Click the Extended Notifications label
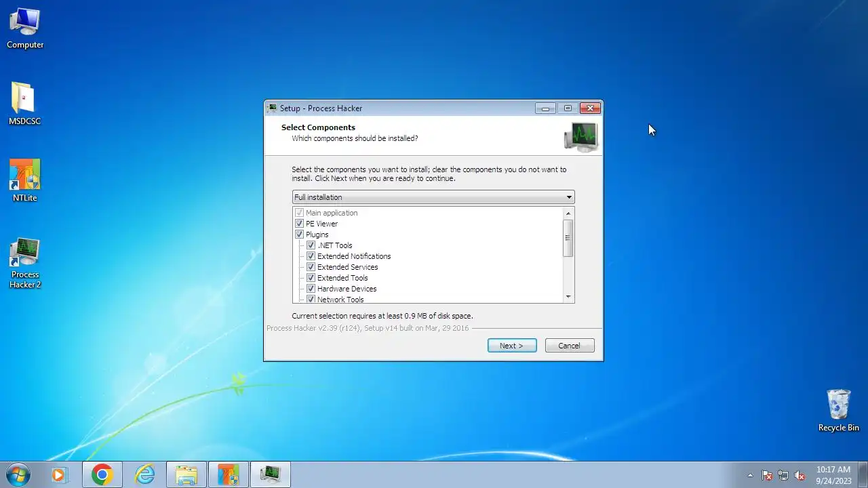 pyautogui.click(x=354, y=256)
